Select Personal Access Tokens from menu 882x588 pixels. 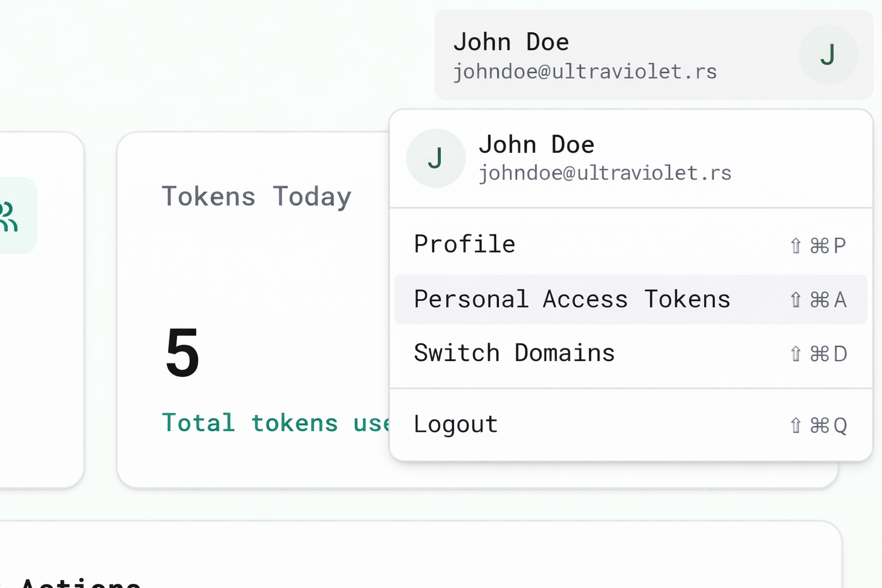pos(630,299)
